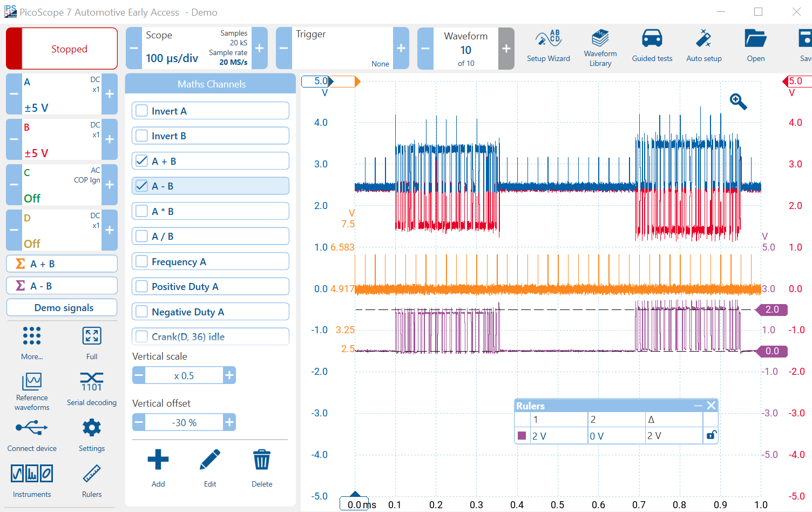This screenshot has width=812, height=512.
Task: Open Demo signals
Action: tap(62, 307)
